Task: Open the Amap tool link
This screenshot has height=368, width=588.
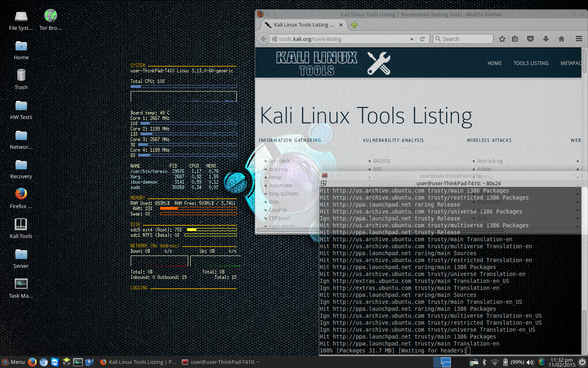Action: (x=275, y=177)
